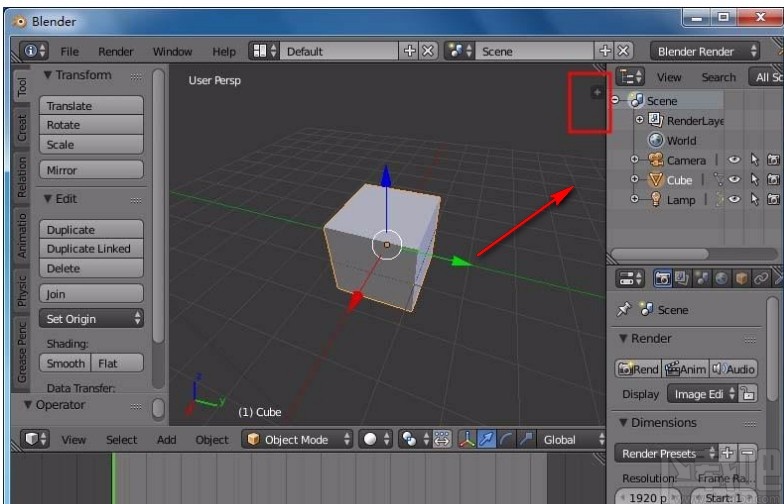Click the Translate button
The image size is (784, 504).
point(92,106)
